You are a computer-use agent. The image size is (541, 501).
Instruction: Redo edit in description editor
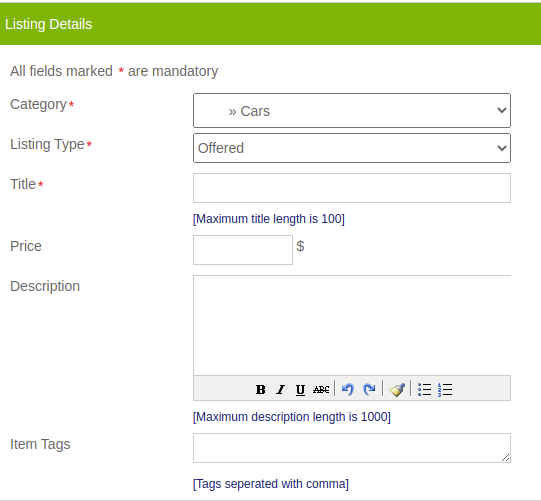[x=369, y=390]
